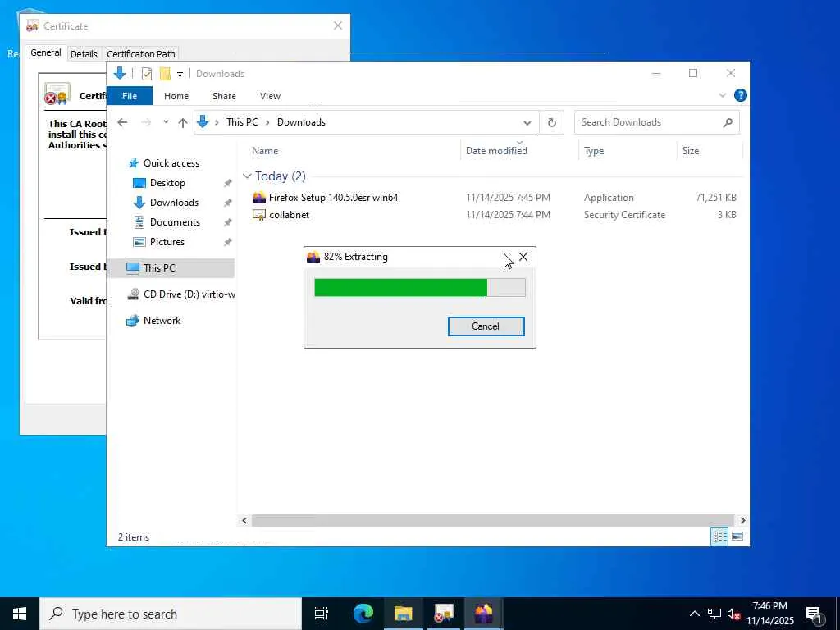Click the pin icon beside Desktop
840x630 pixels.
228,183
